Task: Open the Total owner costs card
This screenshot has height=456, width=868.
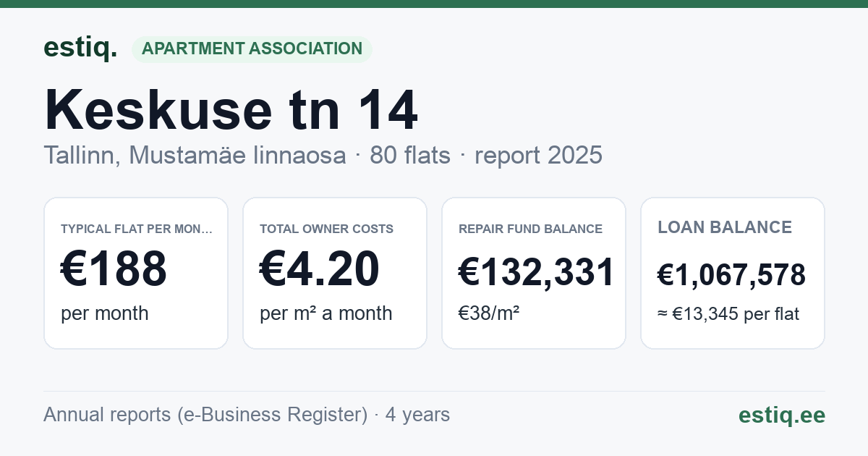Action: click(x=335, y=273)
